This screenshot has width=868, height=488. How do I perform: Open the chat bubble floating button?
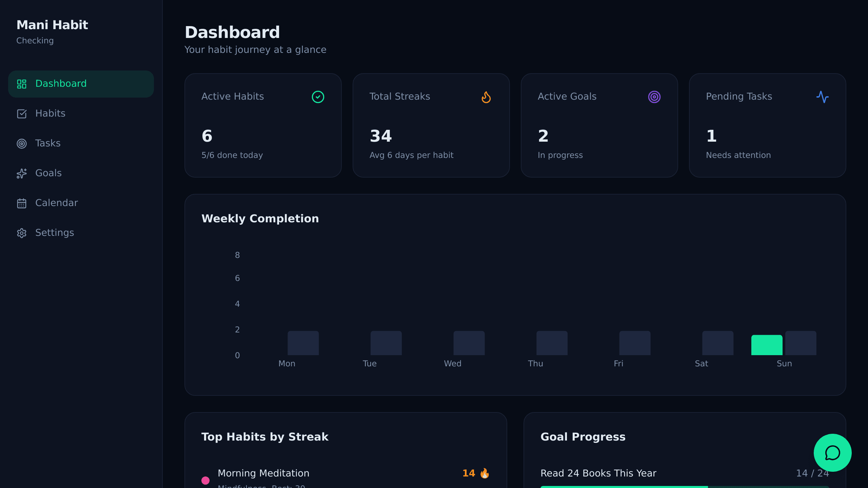[832, 453]
